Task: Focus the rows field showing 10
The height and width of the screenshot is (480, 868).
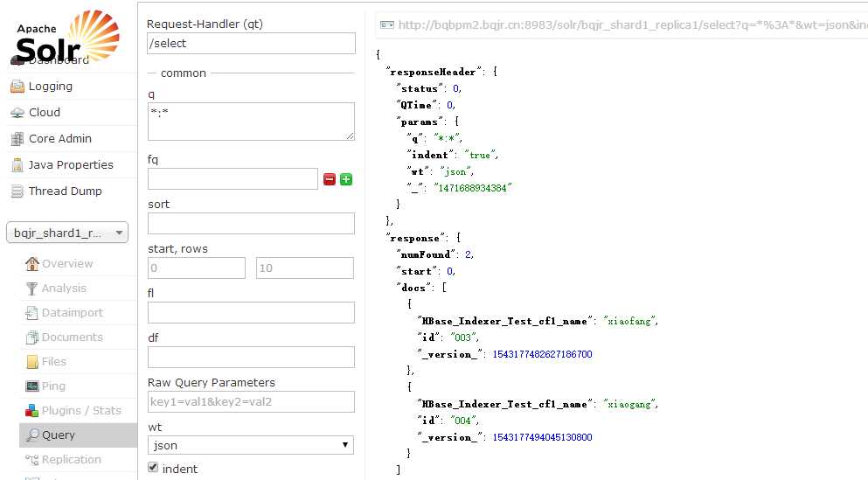Action: (305, 268)
